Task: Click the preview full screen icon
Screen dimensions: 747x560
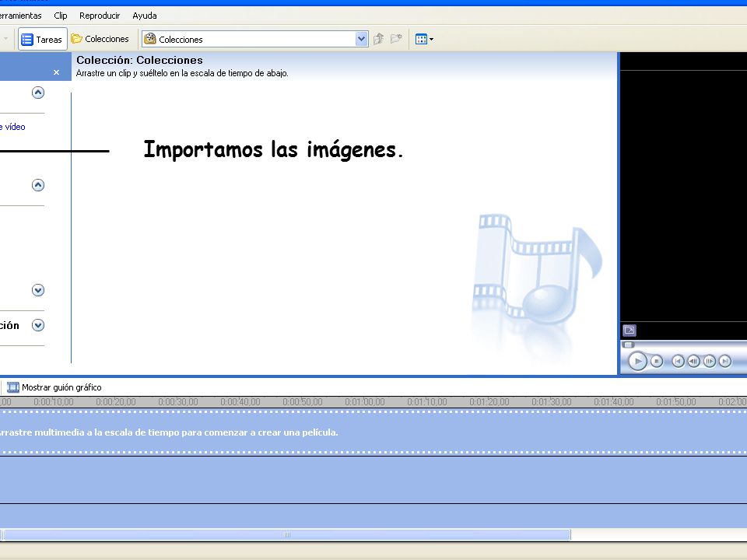Action: coord(630,330)
